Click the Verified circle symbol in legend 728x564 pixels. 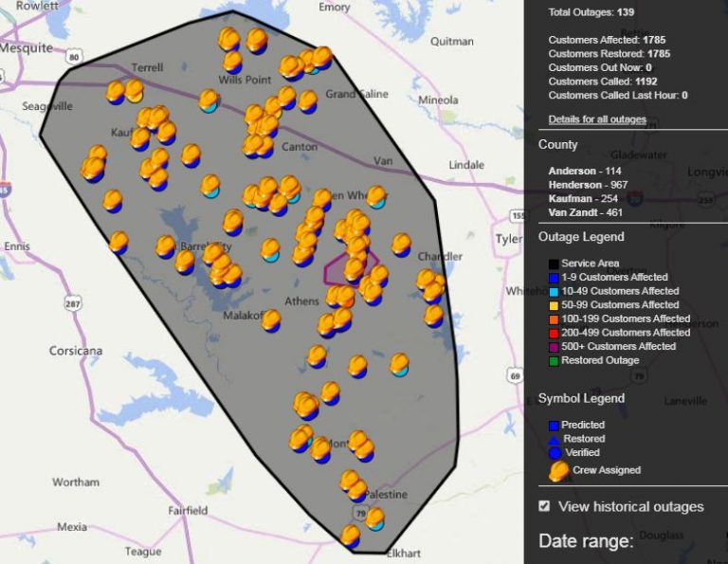click(555, 452)
